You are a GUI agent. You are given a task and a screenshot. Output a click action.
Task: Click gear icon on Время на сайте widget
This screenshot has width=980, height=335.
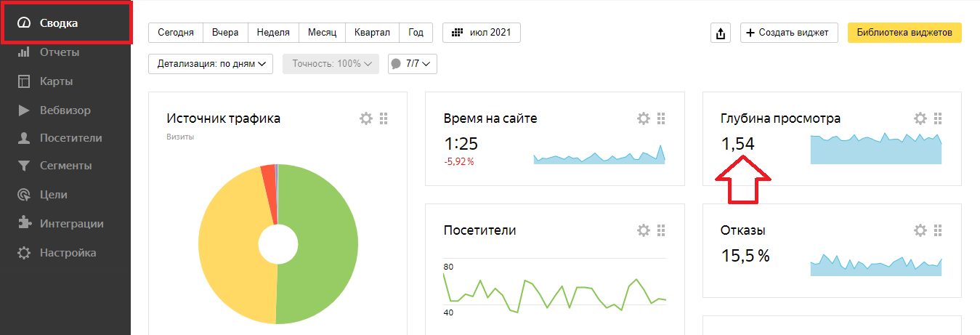(643, 118)
